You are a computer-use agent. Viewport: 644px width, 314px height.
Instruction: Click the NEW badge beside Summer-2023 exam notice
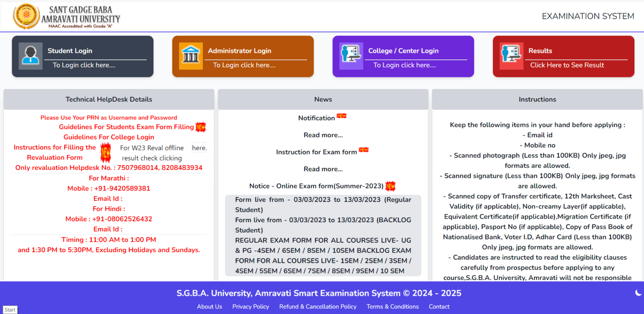(x=390, y=185)
